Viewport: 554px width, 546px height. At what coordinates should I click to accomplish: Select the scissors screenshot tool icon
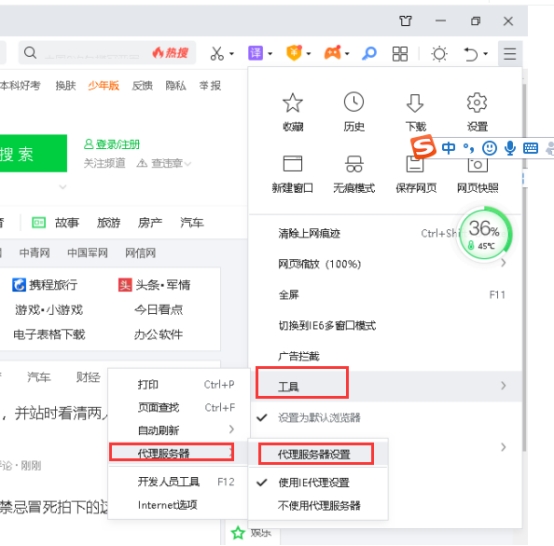217,53
